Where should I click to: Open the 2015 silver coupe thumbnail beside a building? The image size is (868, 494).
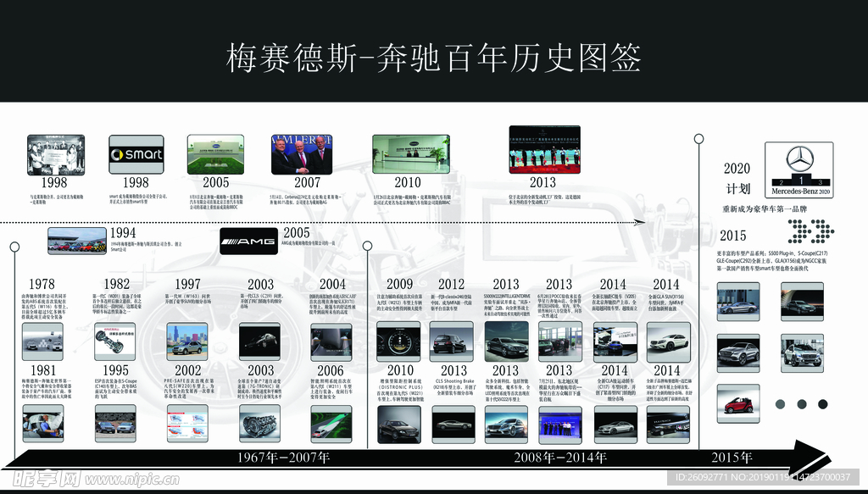(738, 302)
